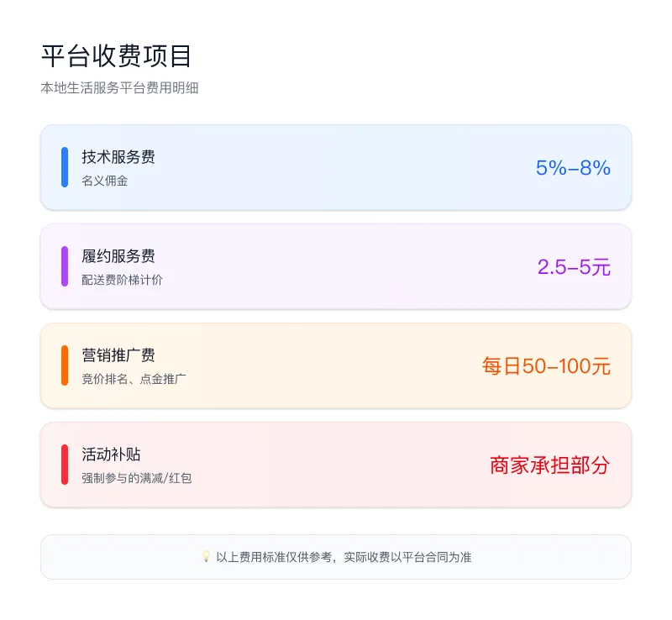Click the lightbulb icon in the footer note
The width and height of the screenshot is (672, 620).
pos(206,556)
